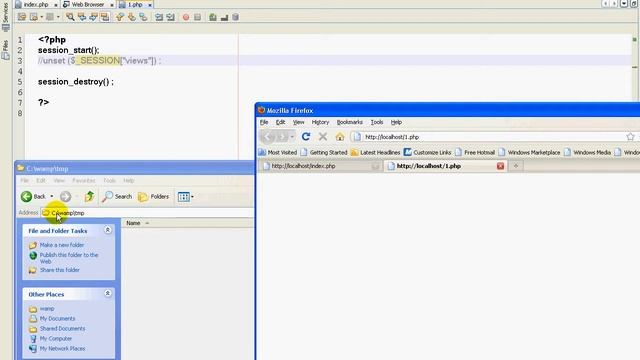Click Shift Line Right icon in editor toolbar
This screenshot has height=360, width=640.
(x=171, y=17)
